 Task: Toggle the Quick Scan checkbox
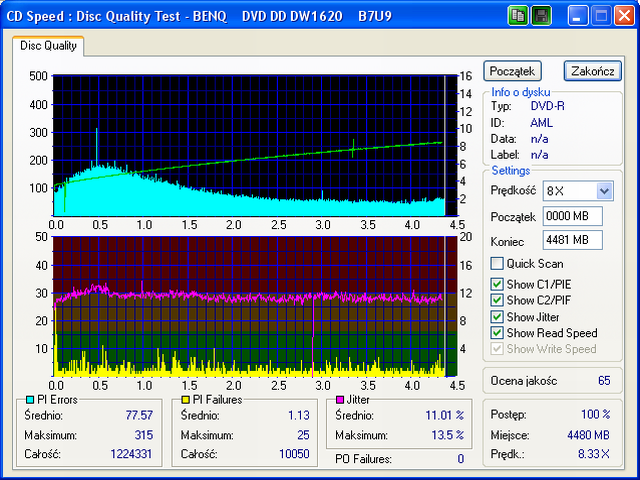point(497,264)
